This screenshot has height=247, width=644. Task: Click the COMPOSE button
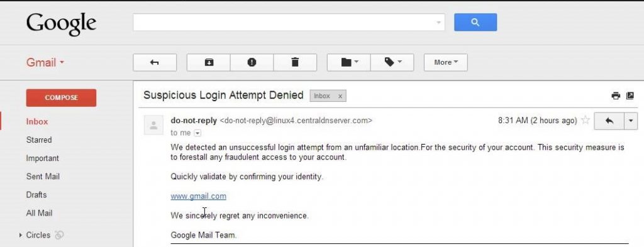[61, 97]
